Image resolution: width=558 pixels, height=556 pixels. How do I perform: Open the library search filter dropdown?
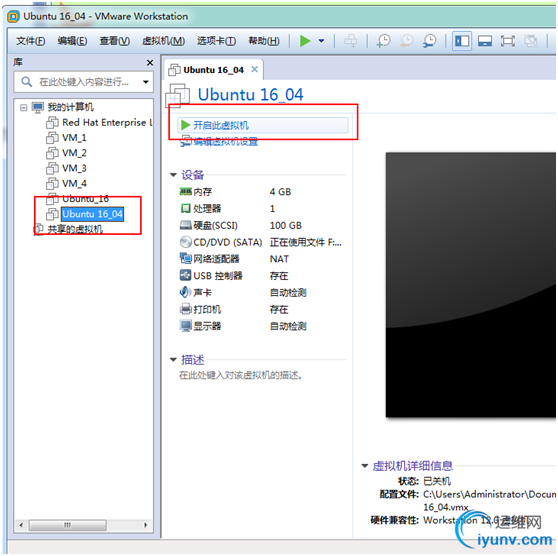tap(146, 82)
